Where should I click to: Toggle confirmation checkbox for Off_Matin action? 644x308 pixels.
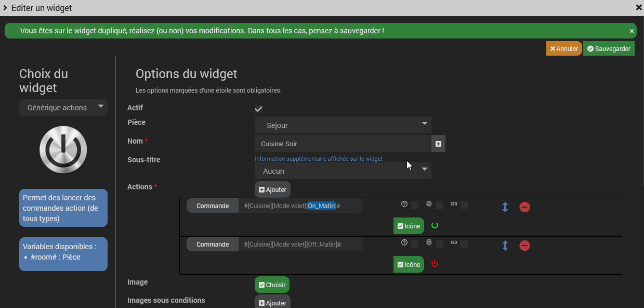[414, 243]
